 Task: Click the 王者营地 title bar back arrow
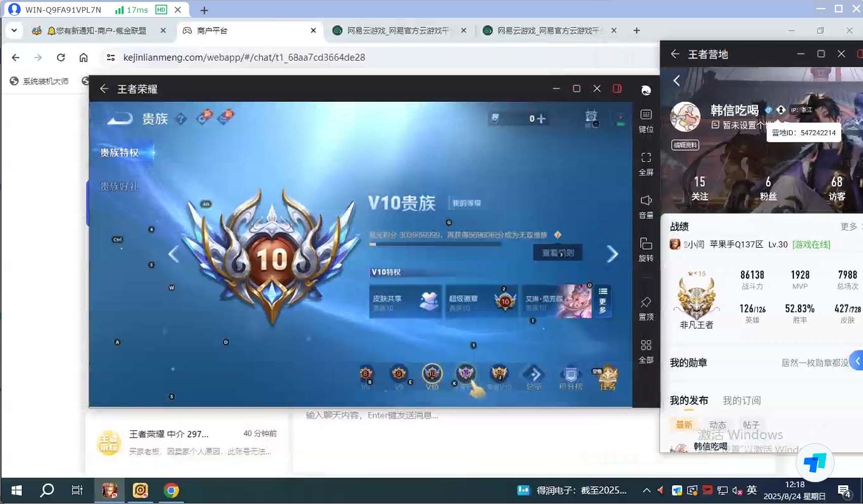(x=675, y=54)
